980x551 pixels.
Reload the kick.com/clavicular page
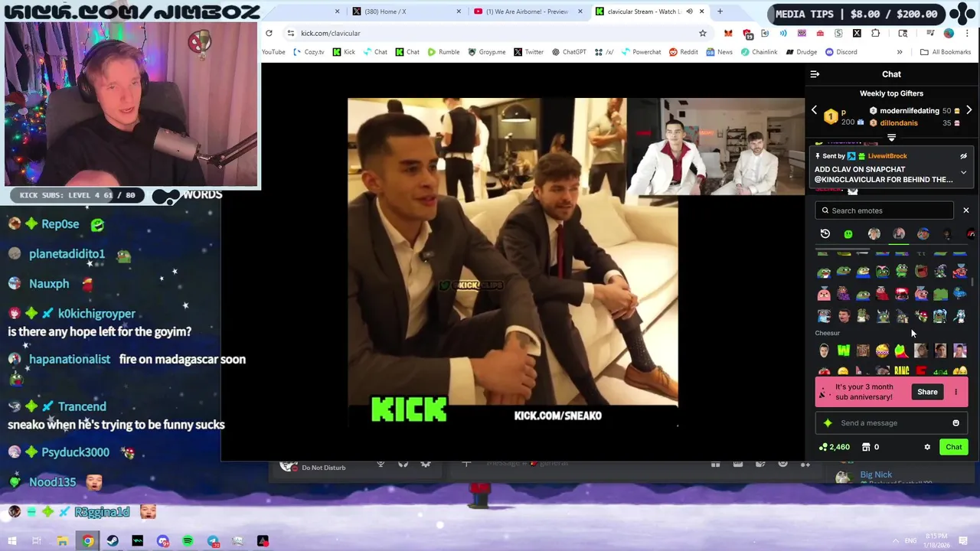269,33
